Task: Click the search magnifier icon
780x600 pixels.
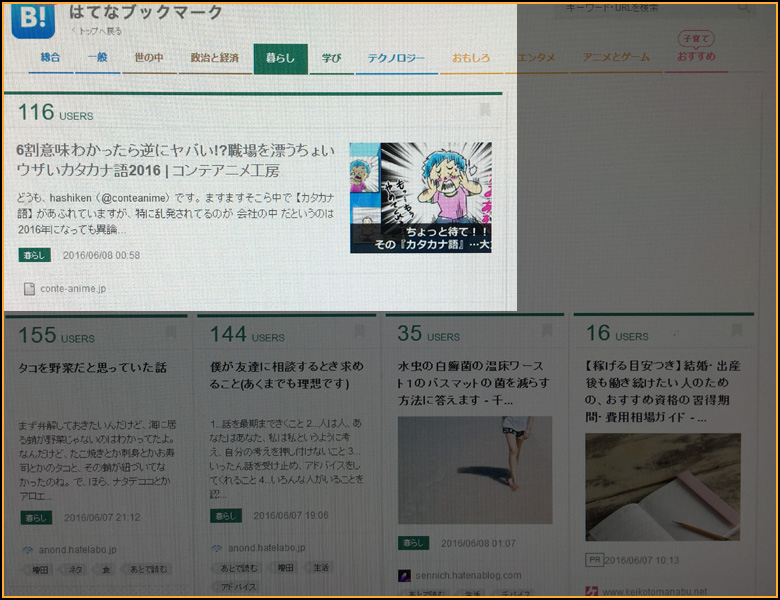Action: pyautogui.click(x=744, y=8)
